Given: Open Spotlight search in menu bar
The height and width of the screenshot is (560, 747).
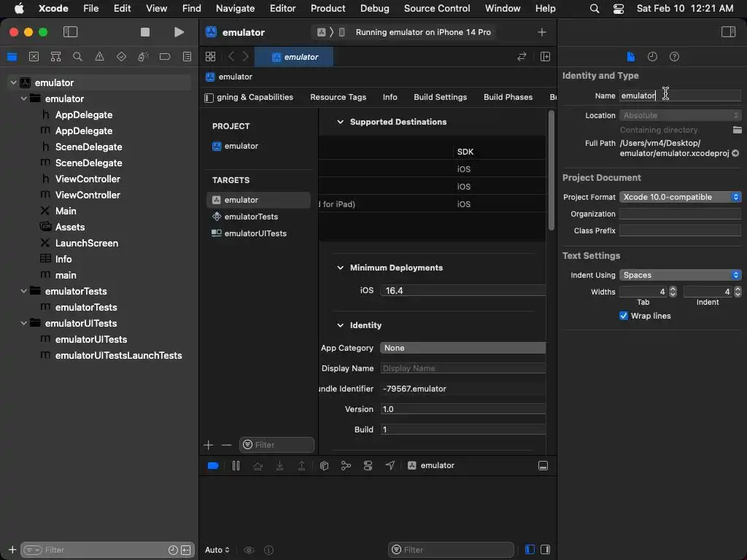Looking at the screenshot, I should 594,9.
